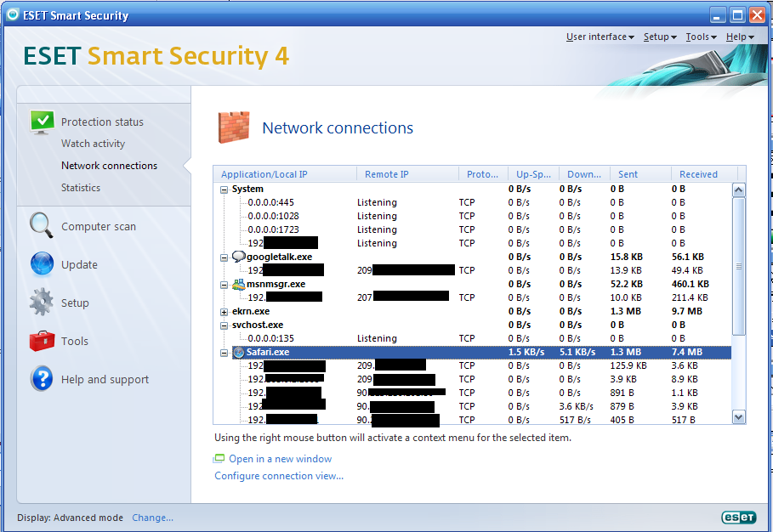This screenshot has height=532, width=773.
Task: Click the 460.1 KB received value
Action: tap(691, 284)
